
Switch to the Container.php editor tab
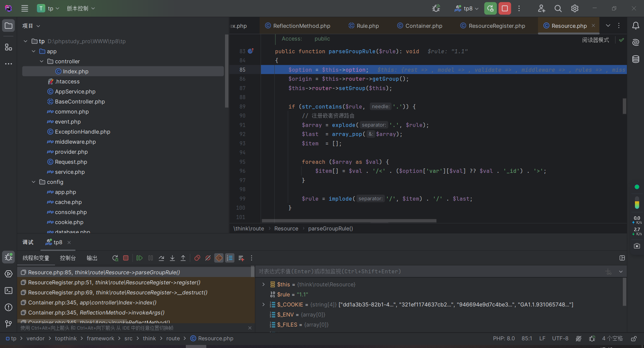coord(423,26)
